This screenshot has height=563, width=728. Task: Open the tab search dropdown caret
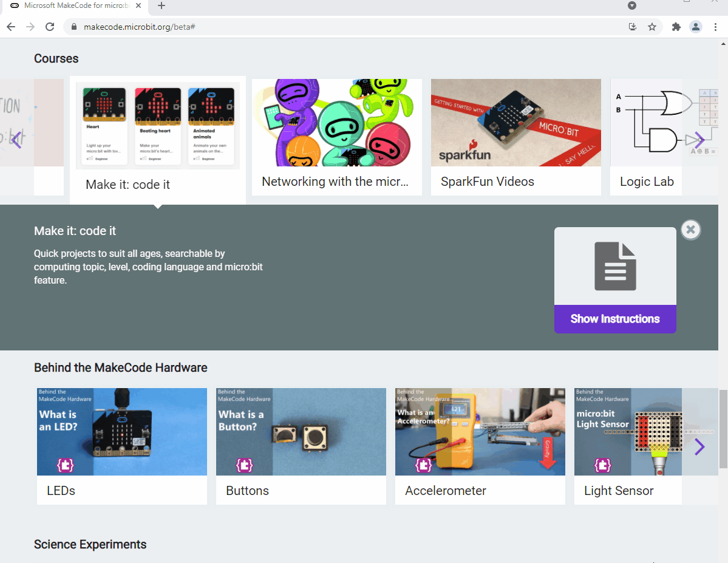(x=632, y=5)
